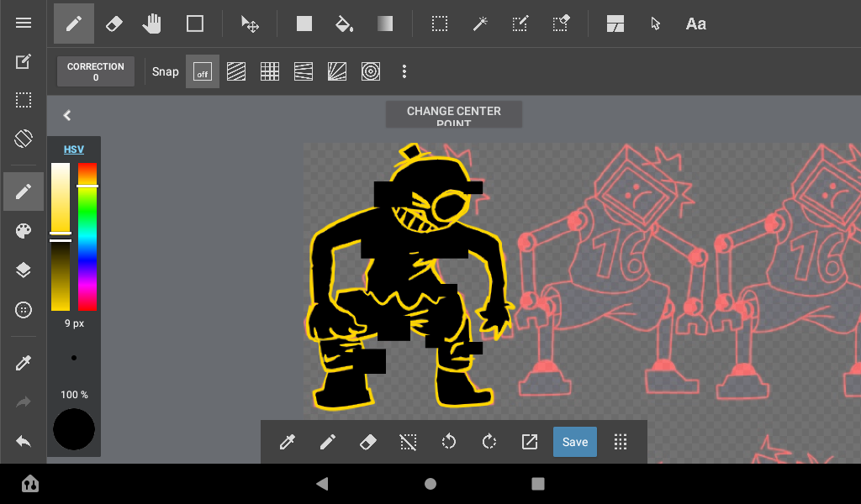Select the Eraser tool in top toolbar

(x=114, y=24)
